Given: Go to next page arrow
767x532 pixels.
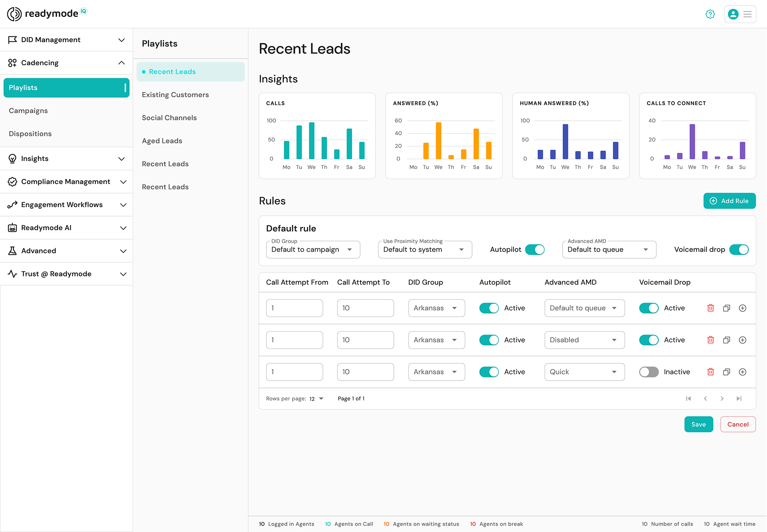Looking at the screenshot, I should pyautogui.click(x=722, y=399).
